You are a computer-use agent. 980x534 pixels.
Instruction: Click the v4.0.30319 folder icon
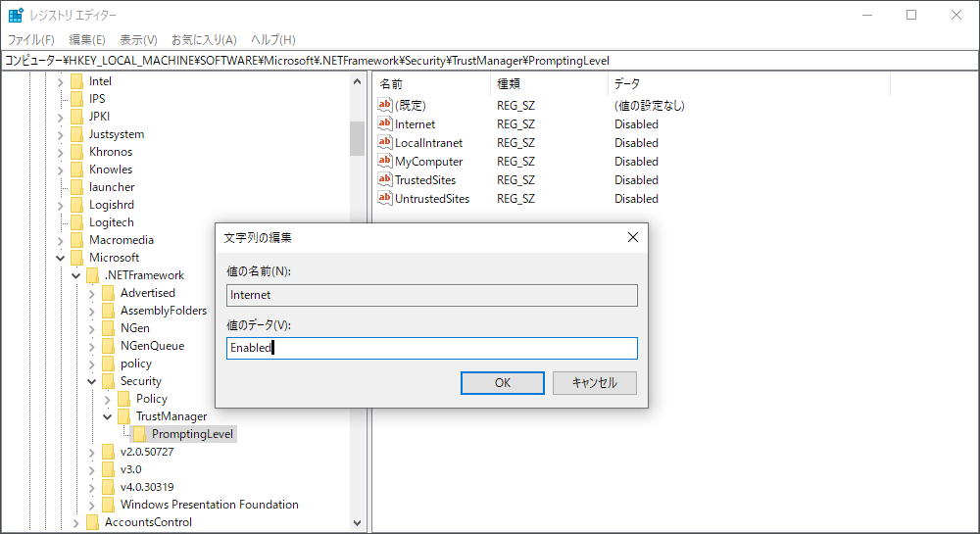108,487
